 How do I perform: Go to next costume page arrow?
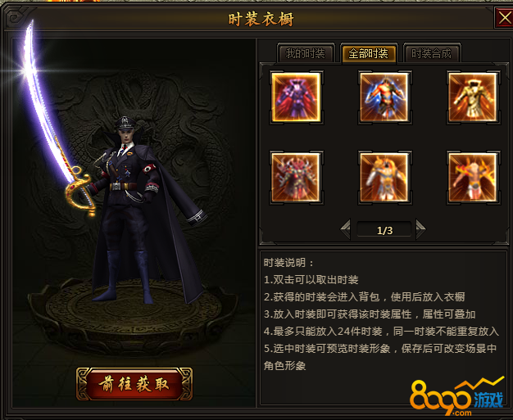[420, 229]
